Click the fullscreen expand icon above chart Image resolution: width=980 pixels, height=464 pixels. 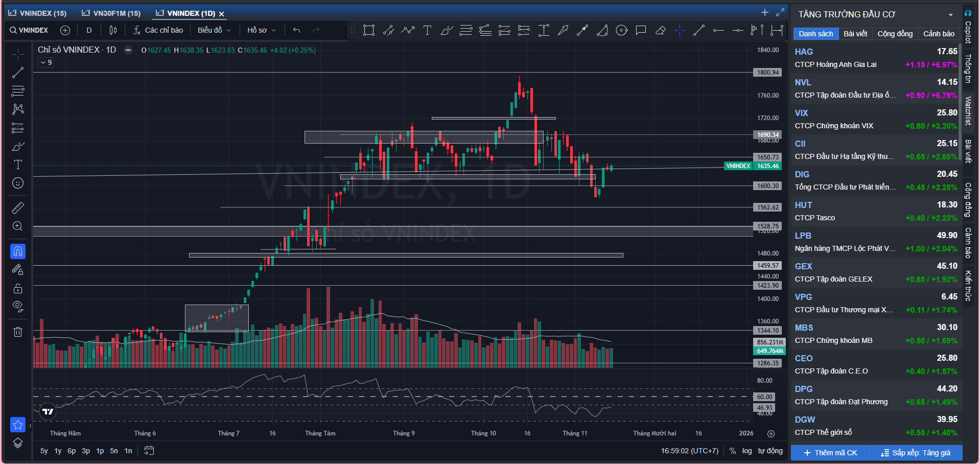780,12
